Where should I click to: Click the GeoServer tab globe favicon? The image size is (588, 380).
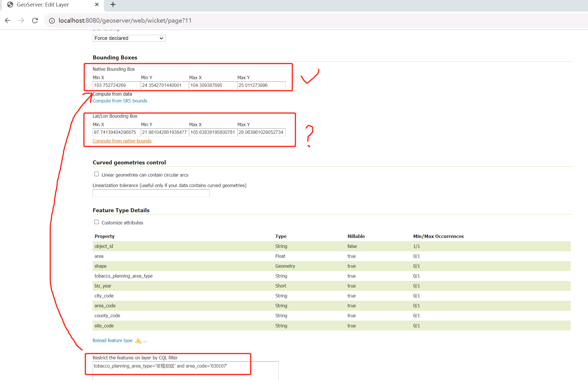coord(10,5)
